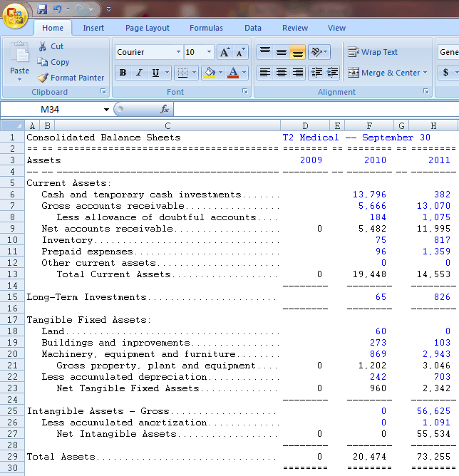Open the View tab

[x=336, y=28]
